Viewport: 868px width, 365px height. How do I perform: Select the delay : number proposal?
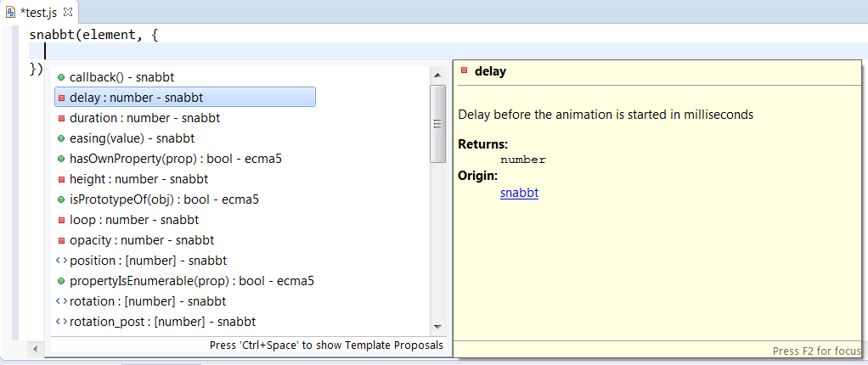(x=136, y=98)
